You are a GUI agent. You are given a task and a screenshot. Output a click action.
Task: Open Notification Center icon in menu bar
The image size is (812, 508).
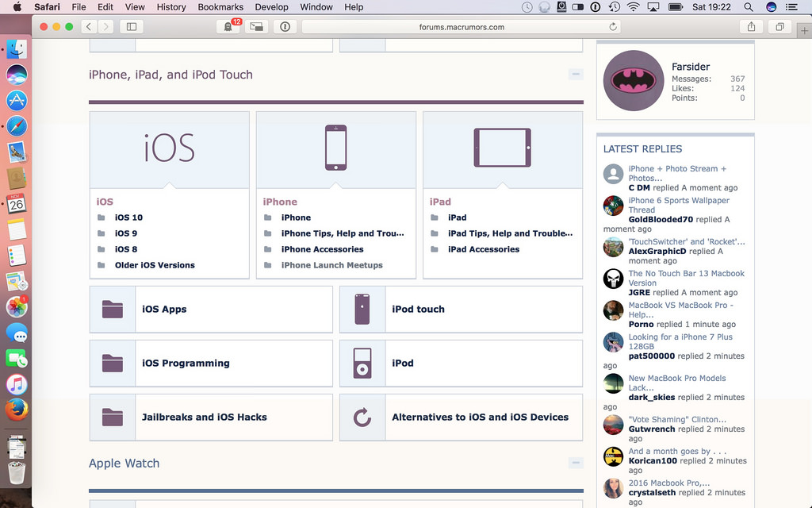click(x=791, y=7)
